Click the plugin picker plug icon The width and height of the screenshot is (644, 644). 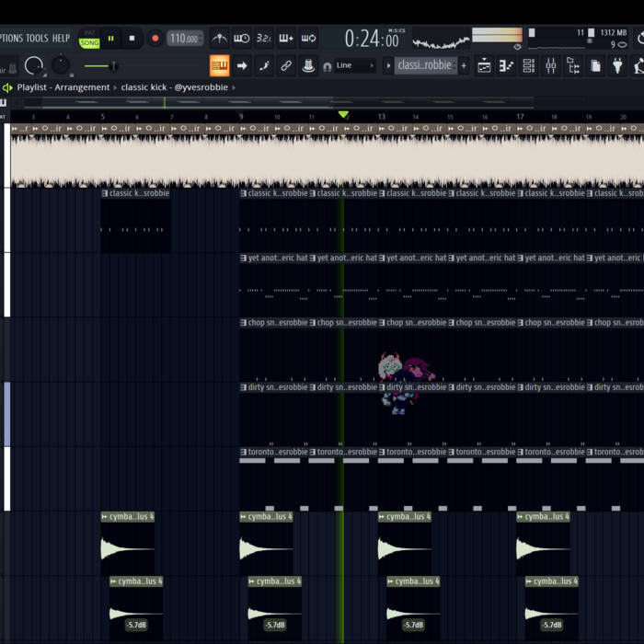(x=617, y=66)
